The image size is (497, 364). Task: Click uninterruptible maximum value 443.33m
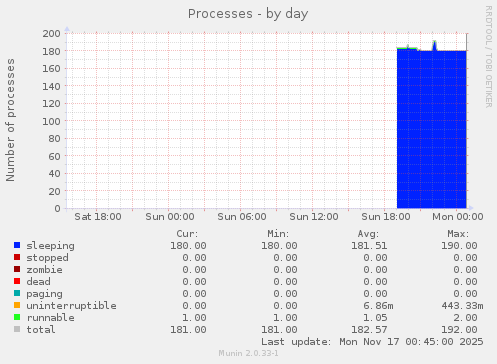462,306
